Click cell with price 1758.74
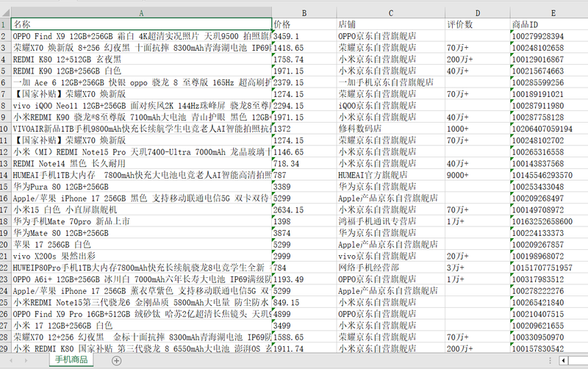This screenshot has height=369, width=588. [x=304, y=60]
